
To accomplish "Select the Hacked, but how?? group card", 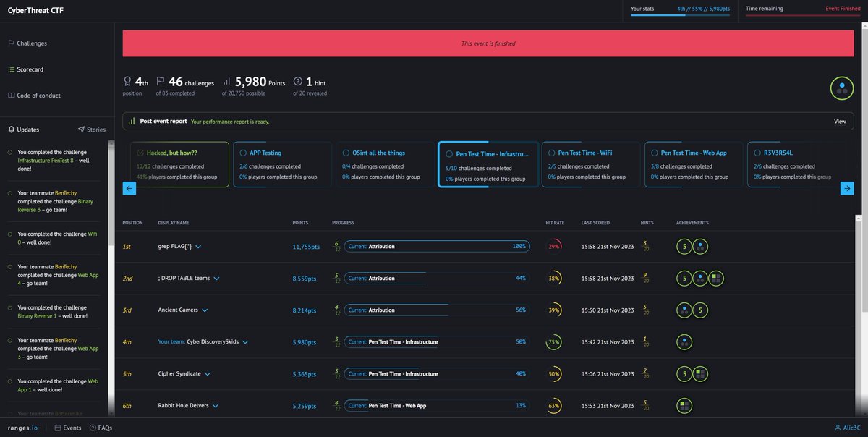I will tap(179, 164).
